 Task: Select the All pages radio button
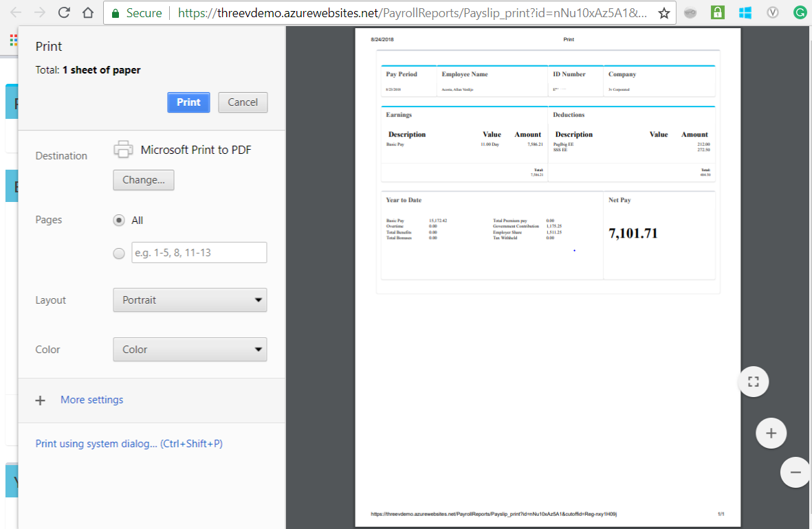(119, 221)
